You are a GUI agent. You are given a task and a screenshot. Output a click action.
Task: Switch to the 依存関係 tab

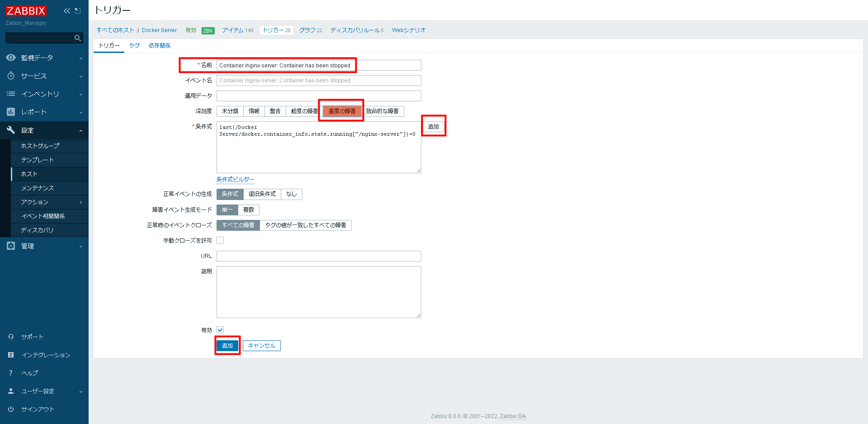160,46
